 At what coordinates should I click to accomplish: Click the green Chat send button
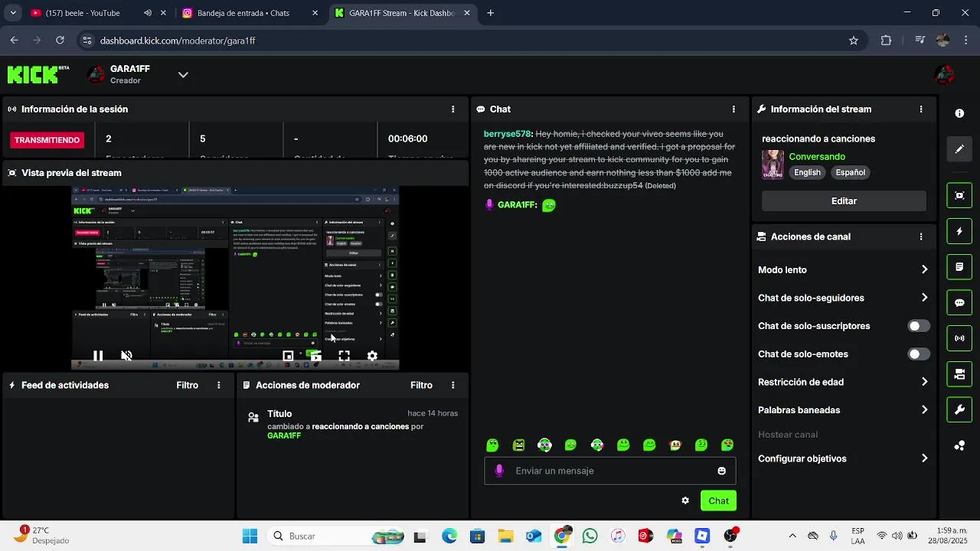(x=718, y=500)
